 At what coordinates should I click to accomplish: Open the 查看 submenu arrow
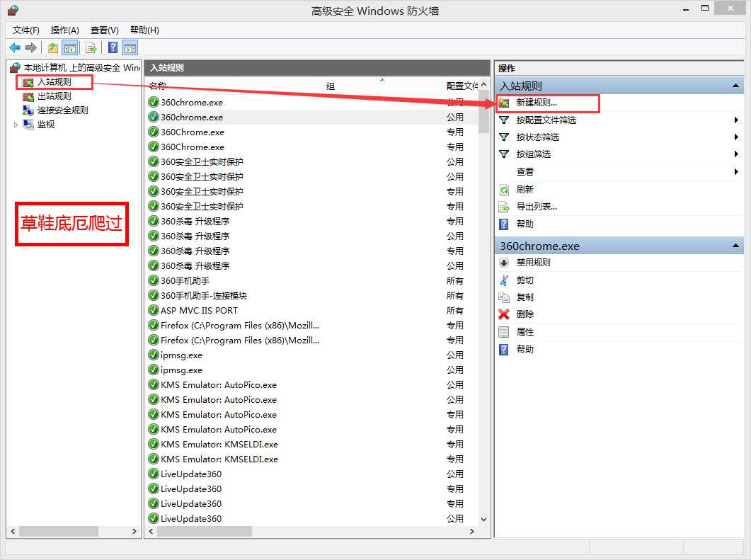point(736,171)
